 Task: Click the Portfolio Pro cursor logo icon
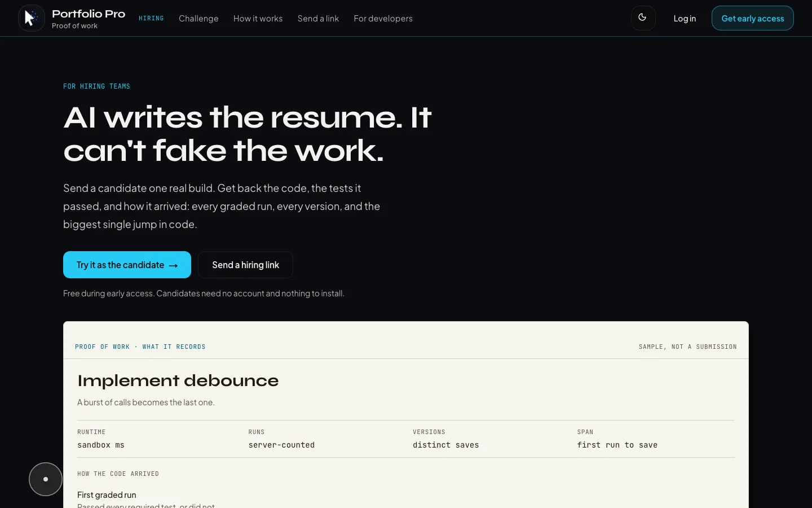click(x=32, y=18)
